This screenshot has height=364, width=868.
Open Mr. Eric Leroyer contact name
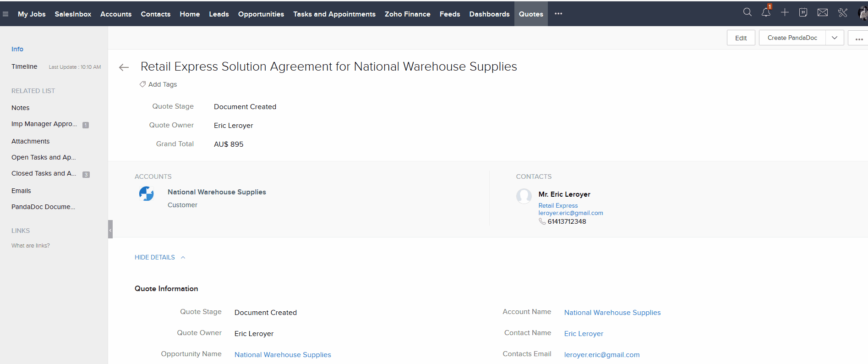pos(564,194)
